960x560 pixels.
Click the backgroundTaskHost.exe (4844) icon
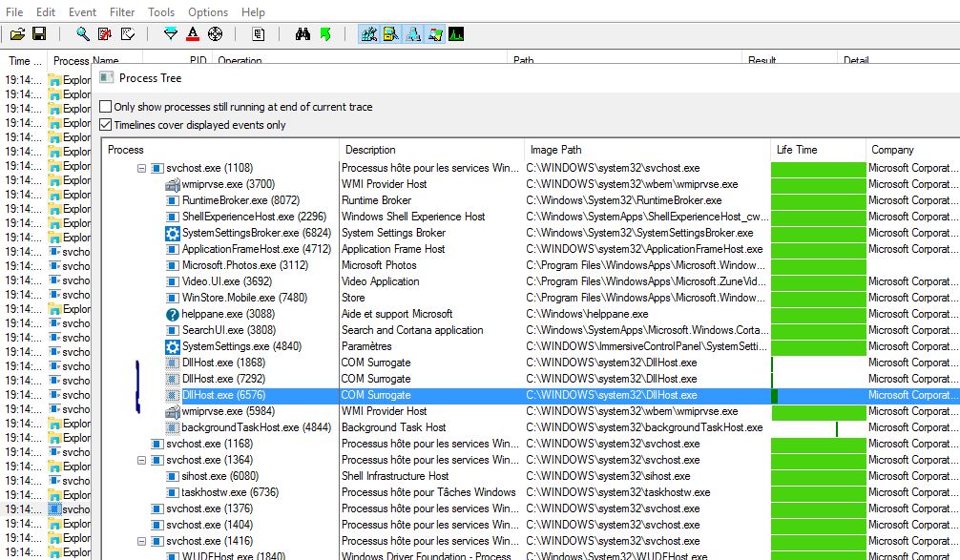[x=173, y=427]
